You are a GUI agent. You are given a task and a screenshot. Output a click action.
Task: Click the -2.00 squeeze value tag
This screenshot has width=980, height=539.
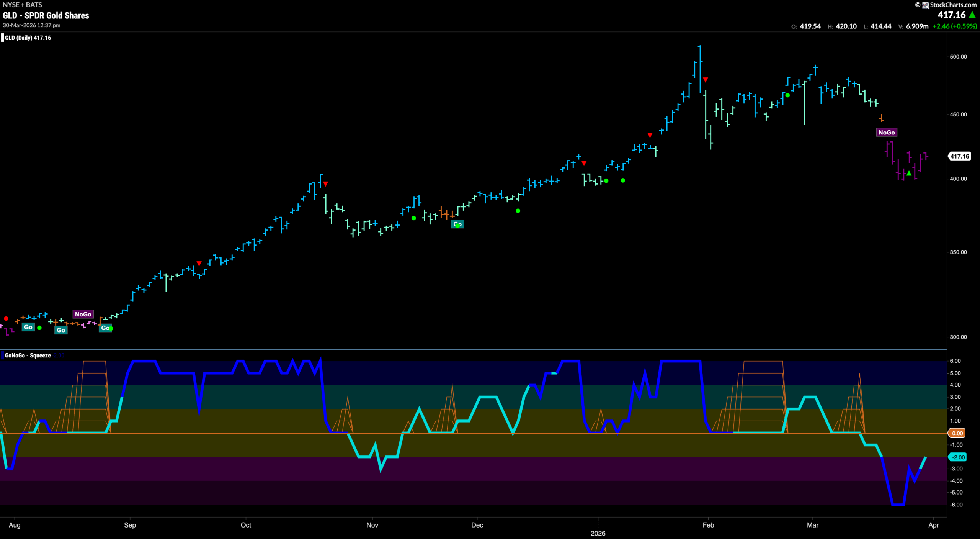click(957, 457)
